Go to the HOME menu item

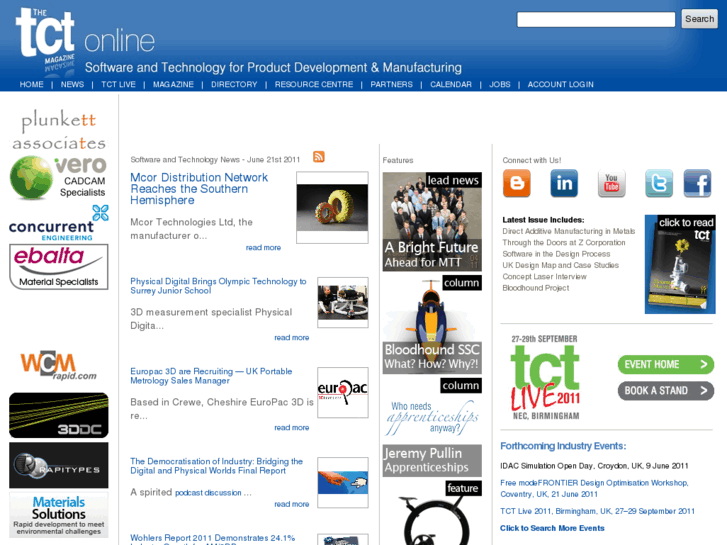(32, 84)
